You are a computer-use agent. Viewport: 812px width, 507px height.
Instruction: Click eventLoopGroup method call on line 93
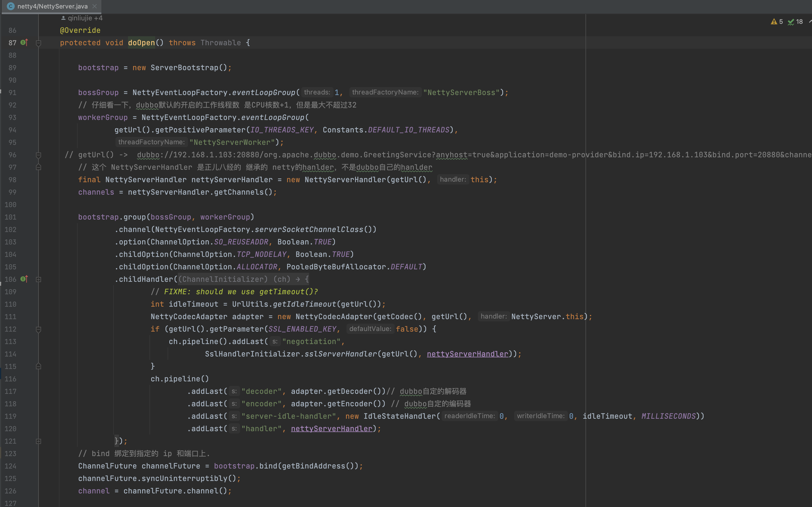(x=273, y=117)
